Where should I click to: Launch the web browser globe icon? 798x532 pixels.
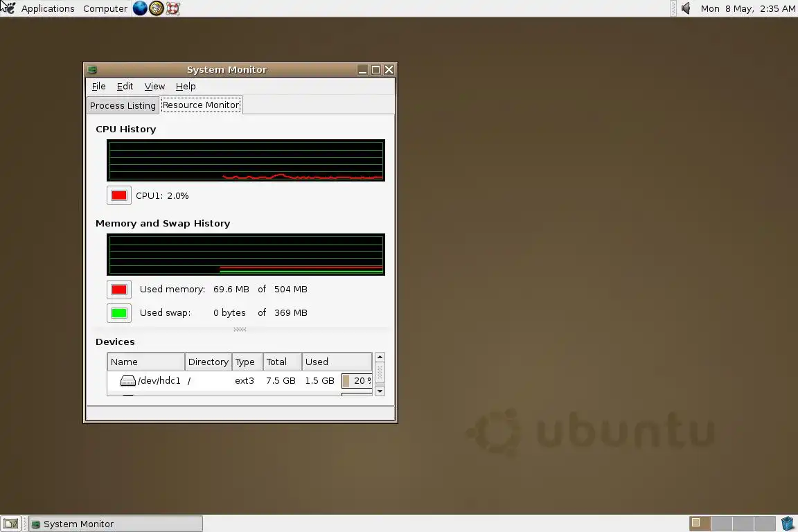pos(139,8)
